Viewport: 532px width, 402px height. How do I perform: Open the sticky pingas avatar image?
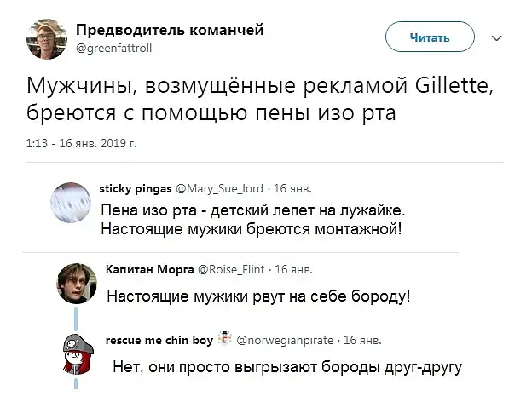(x=72, y=200)
